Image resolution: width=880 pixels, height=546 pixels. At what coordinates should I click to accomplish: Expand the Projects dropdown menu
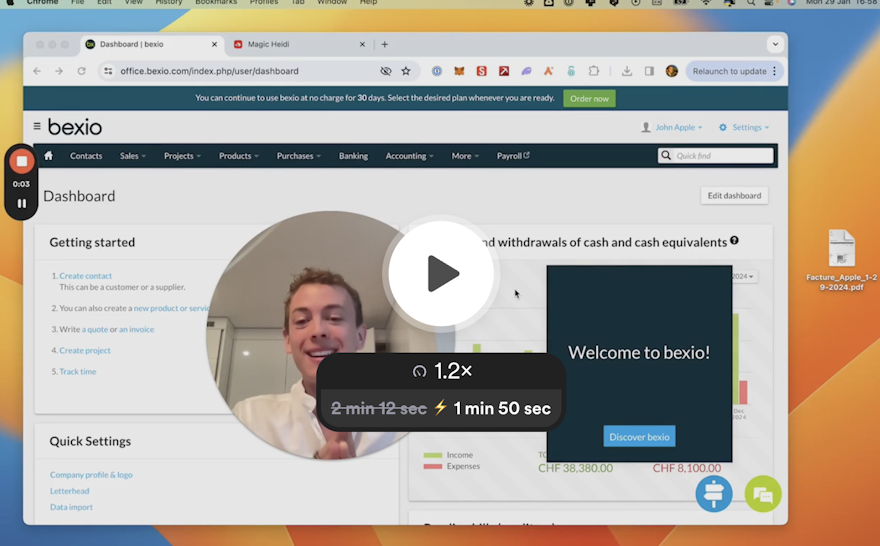point(182,155)
